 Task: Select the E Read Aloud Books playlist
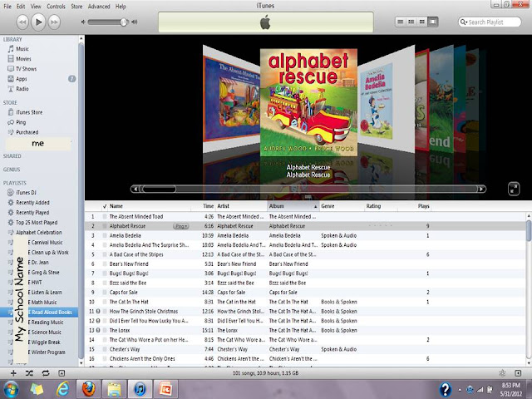tap(39, 313)
